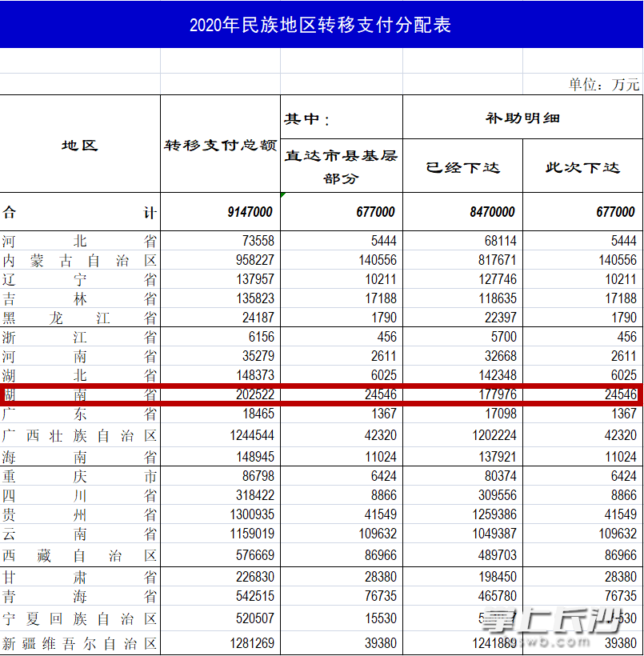This screenshot has width=644, height=656.
Task: Click the 河北省 row label
Action: tap(80, 241)
